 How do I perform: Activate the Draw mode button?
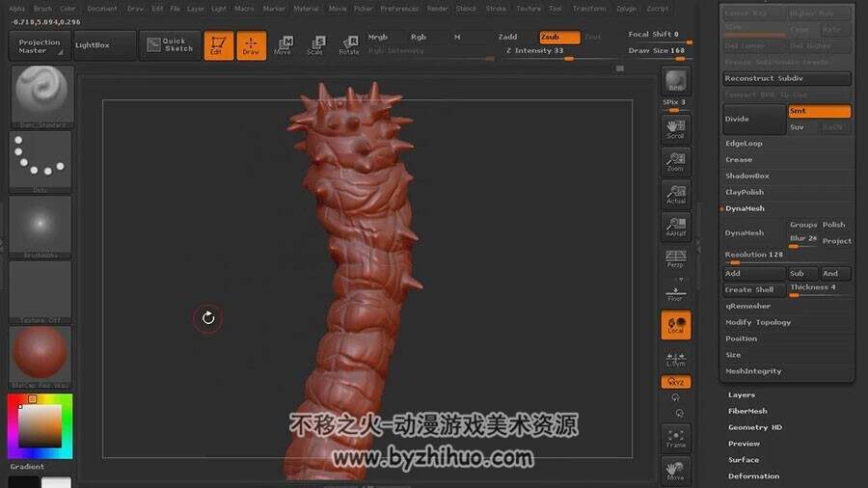[252, 45]
